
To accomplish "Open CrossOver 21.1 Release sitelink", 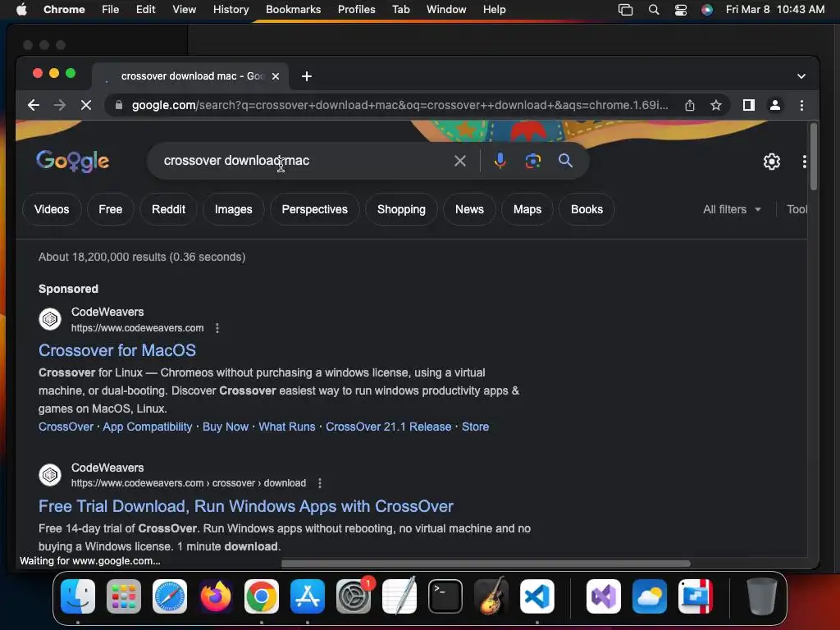I will [x=388, y=427].
